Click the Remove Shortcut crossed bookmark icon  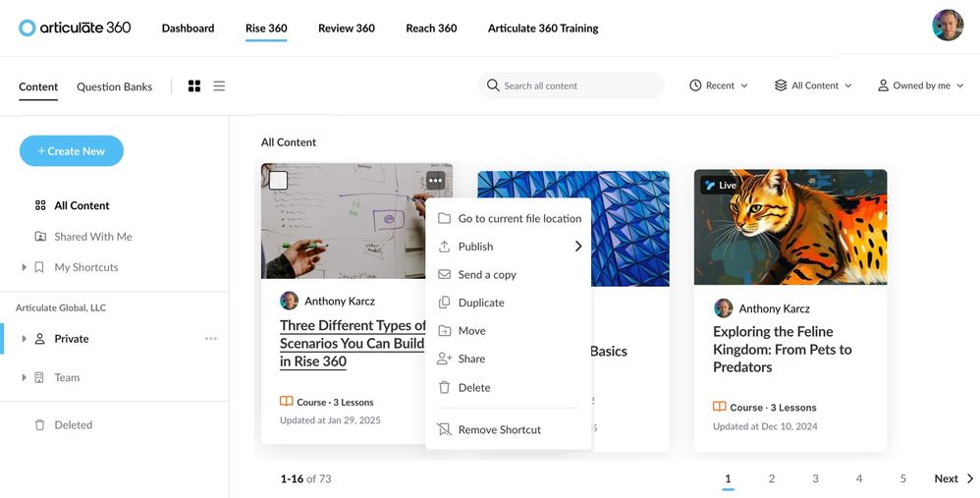pyautogui.click(x=445, y=429)
